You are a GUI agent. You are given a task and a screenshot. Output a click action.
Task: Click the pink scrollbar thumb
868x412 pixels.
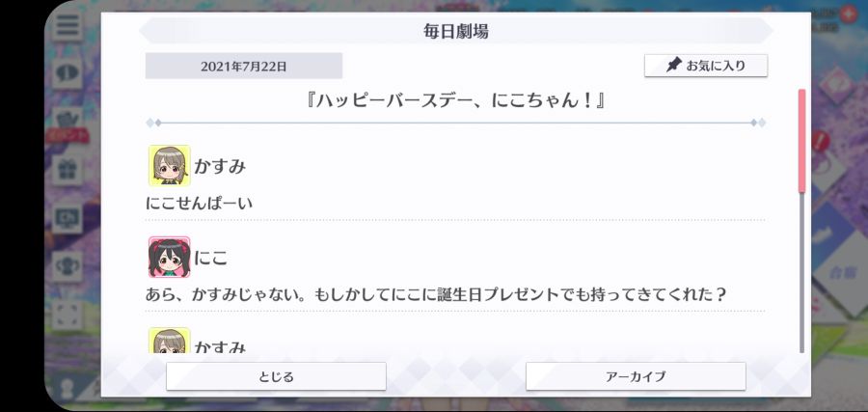click(x=801, y=141)
